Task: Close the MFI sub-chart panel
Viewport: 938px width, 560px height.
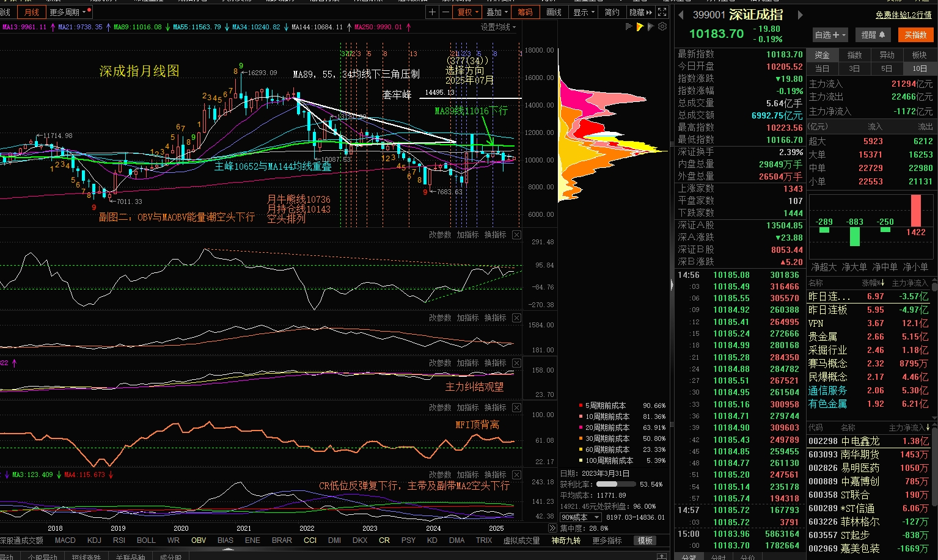Action: (516, 407)
